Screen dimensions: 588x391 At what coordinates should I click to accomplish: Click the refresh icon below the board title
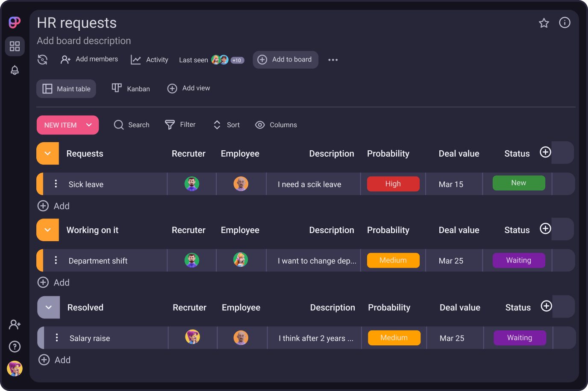42,60
